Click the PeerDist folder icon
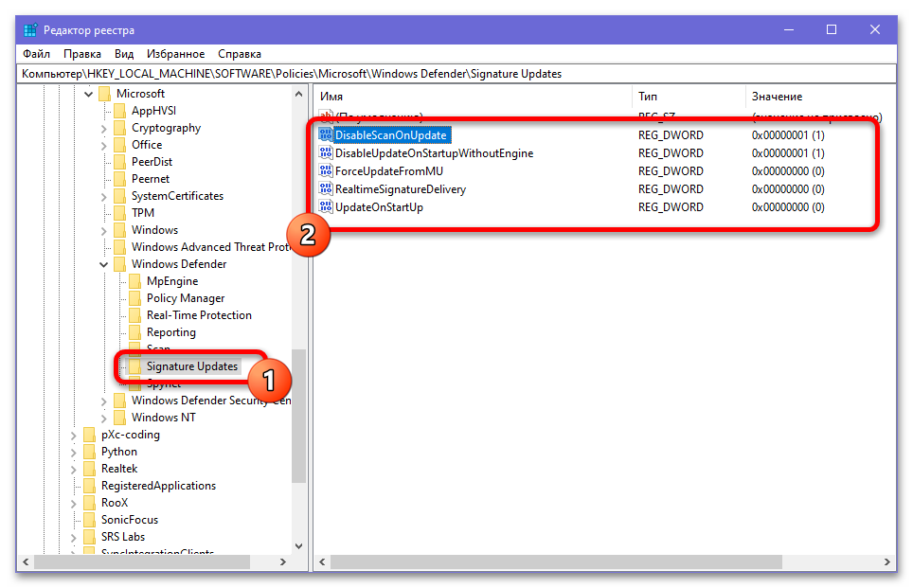This screenshot has width=913, height=588. coord(119,162)
